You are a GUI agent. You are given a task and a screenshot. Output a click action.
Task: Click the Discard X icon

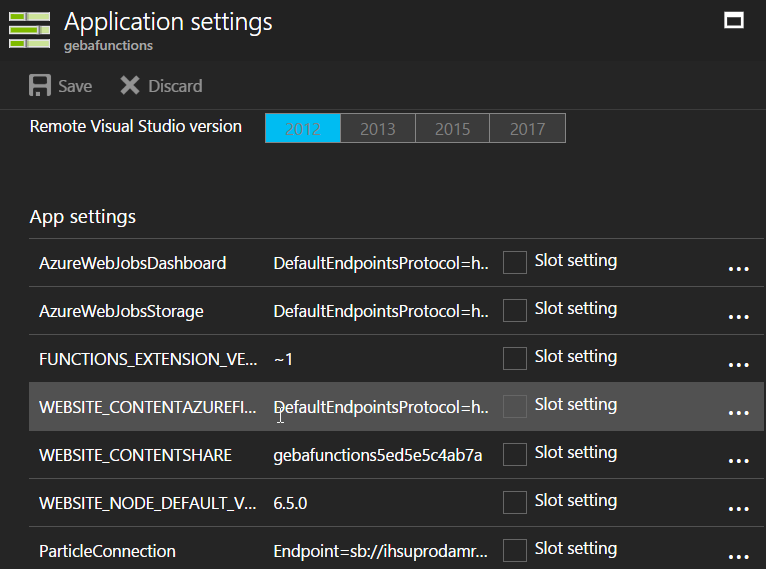130,86
